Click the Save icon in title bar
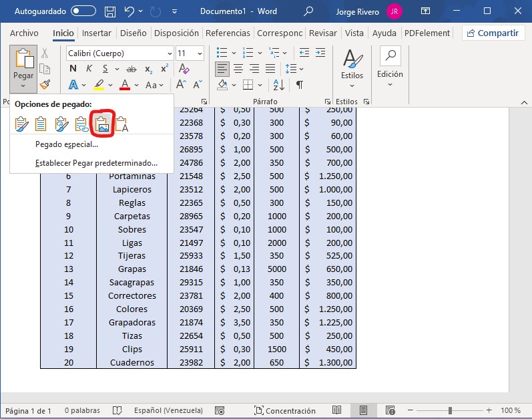Image resolution: width=532 pixels, height=419 pixels. [110, 11]
